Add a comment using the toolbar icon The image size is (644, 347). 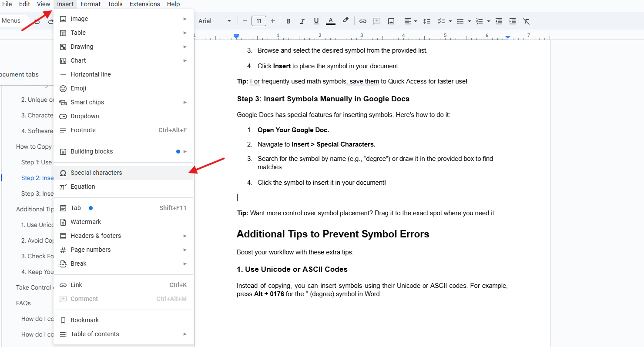tap(377, 20)
